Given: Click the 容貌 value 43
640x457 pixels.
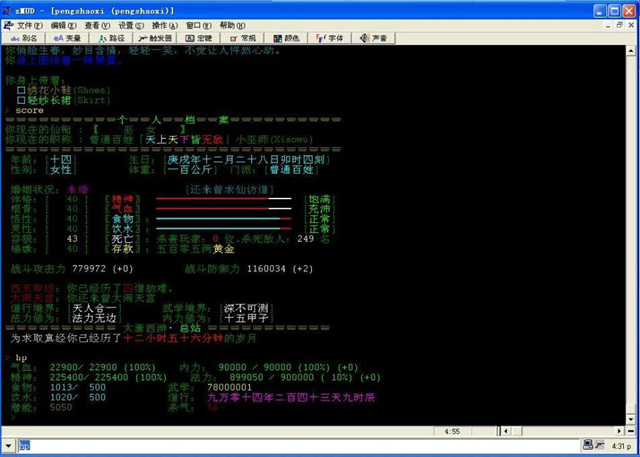Looking at the screenshot, I should point(72,239).
